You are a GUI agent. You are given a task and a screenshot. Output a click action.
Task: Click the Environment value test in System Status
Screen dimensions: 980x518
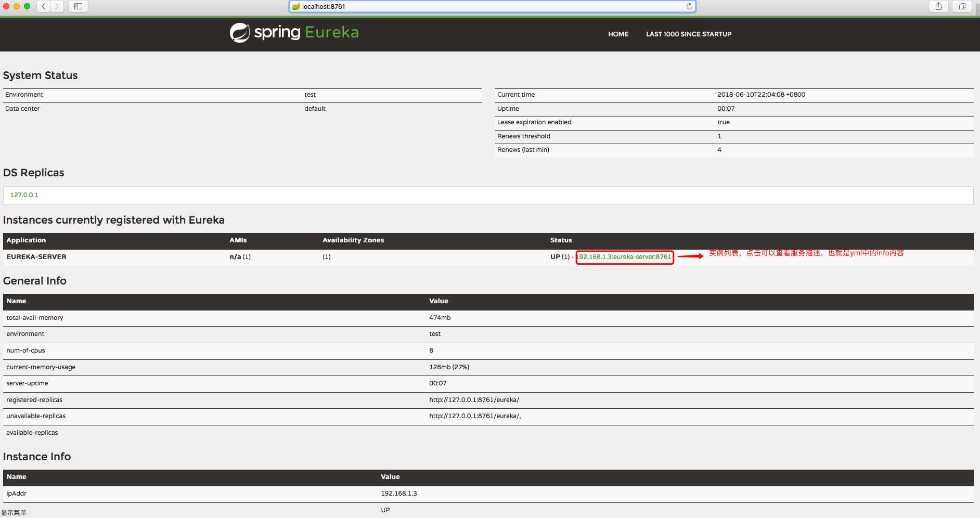point(310,95)
